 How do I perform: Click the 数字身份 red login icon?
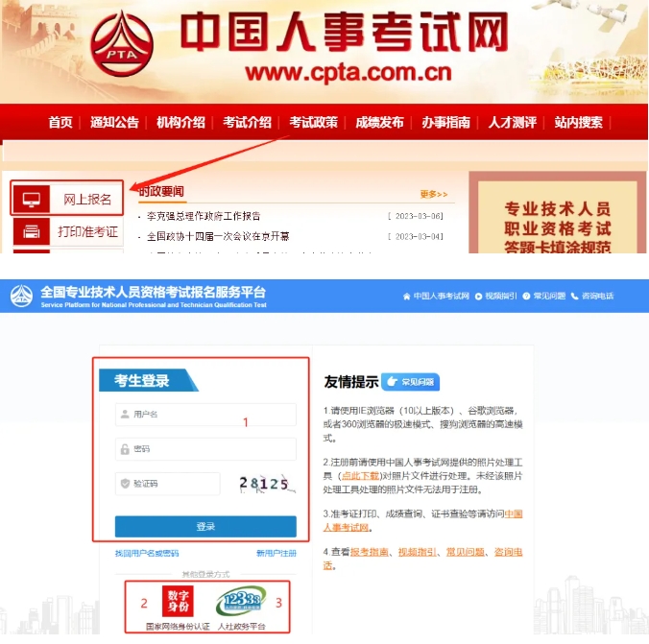(178, 601)
